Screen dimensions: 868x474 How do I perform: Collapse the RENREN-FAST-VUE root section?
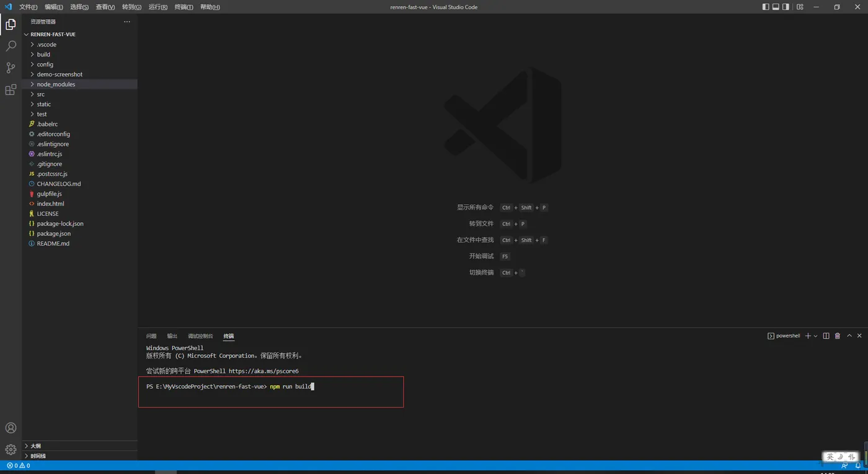point(79,34)
